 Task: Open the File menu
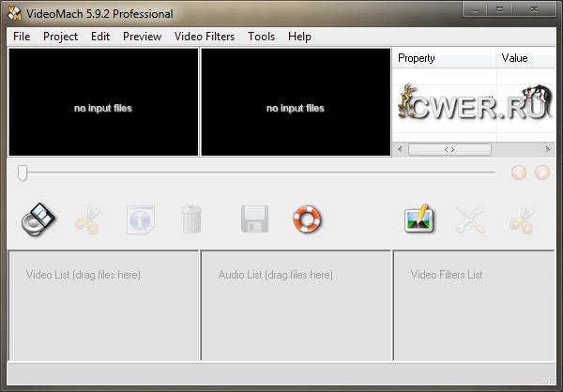click(22, 37)
